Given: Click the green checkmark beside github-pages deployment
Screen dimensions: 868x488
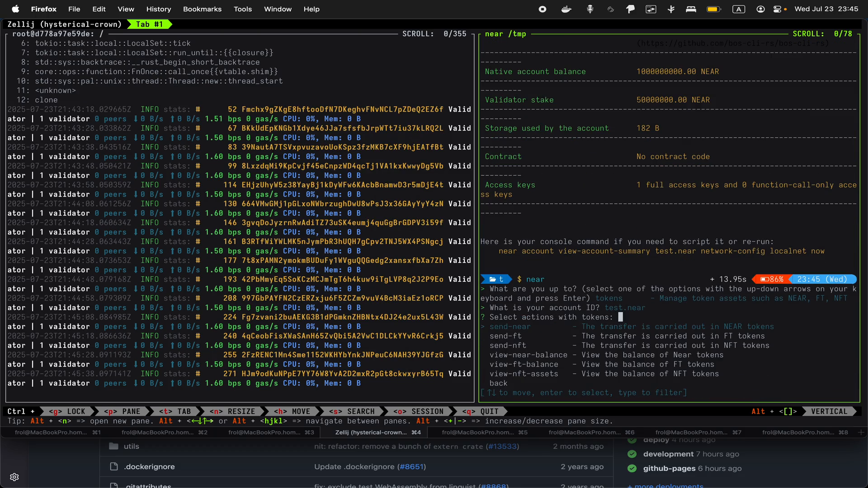Looking at the screenshot, I should point(632,469).
